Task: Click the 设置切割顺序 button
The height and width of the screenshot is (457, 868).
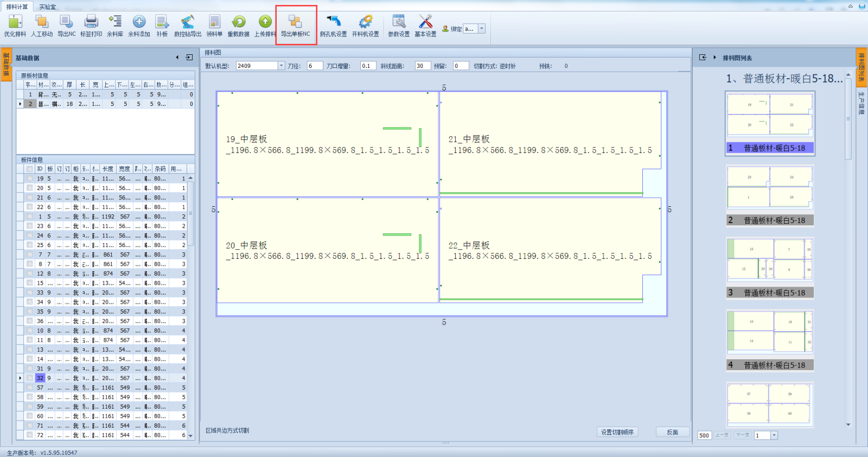Action: pyautogui.click(x=617, y=432)
